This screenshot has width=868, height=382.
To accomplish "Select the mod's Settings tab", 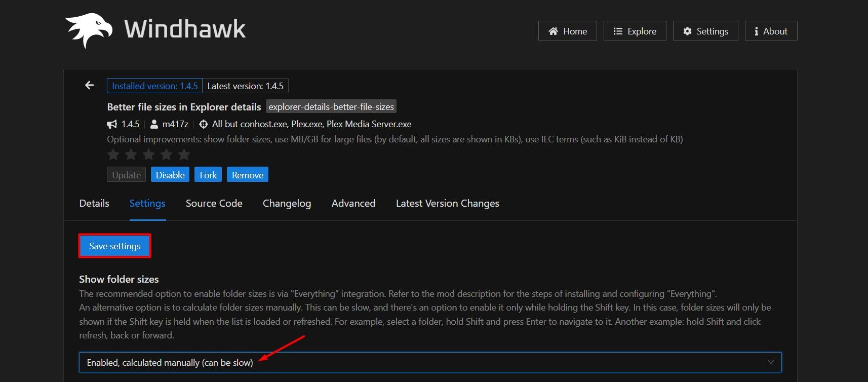I will 147,203.
